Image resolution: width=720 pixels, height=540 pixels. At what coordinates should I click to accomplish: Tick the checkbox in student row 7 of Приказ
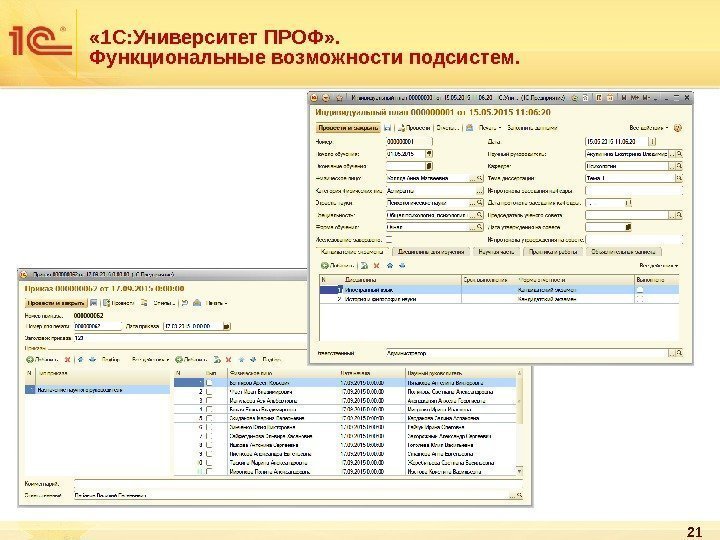tap(209, 436)
